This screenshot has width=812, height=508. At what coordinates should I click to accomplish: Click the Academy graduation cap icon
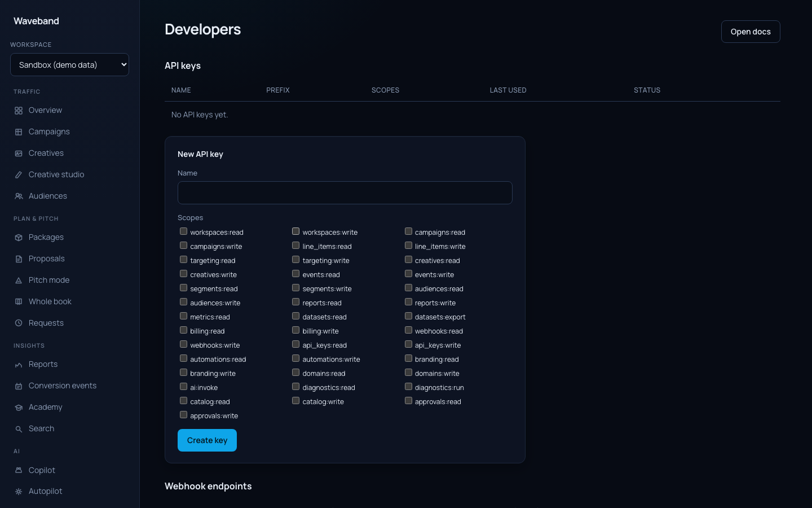point(19,408)
